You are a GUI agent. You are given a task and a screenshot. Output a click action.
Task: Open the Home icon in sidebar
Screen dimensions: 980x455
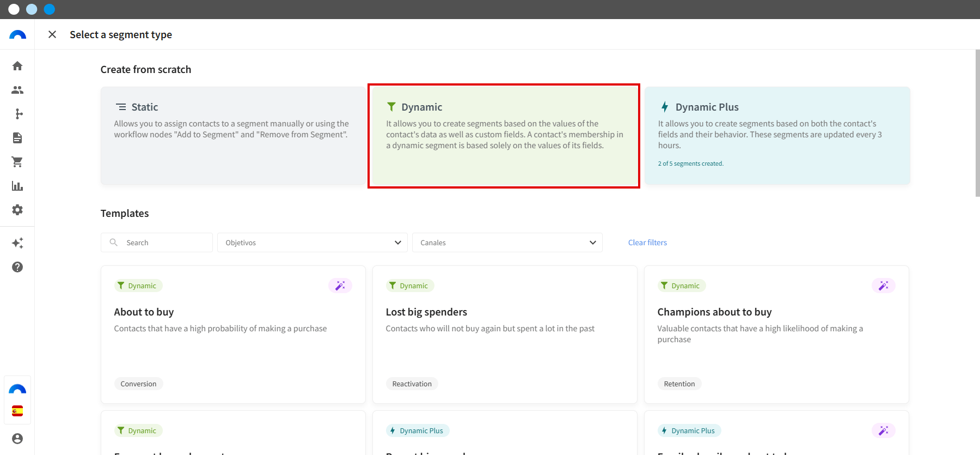point(17,66)
